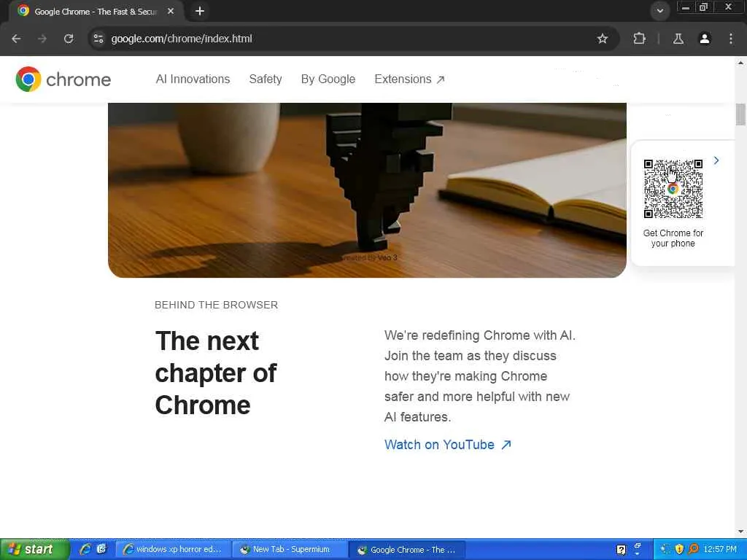Click the Chrome logo on the page
747x560 pixels.
click(x=63, y=79)
